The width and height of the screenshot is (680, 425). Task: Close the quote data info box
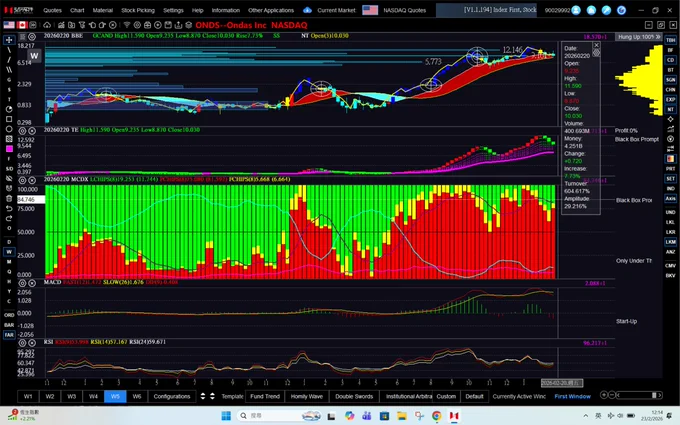pyautogui.click(x=596, y=45)
